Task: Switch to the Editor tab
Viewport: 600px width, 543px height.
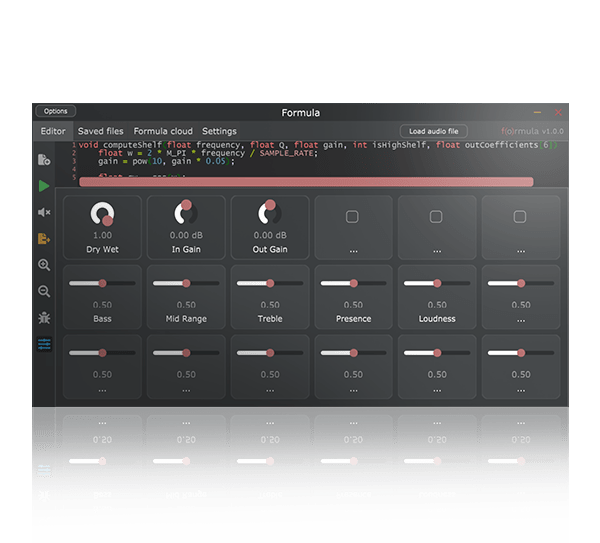Action: (x=53, y=131)
